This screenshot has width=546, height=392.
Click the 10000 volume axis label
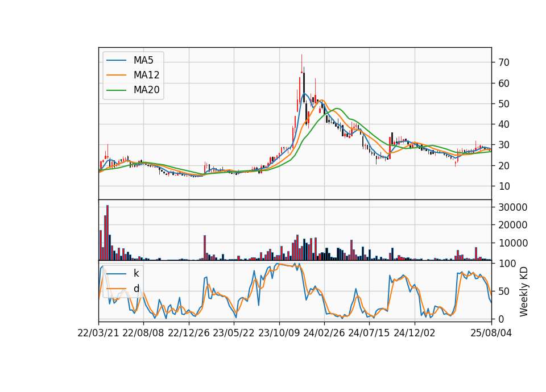point(513,243)
